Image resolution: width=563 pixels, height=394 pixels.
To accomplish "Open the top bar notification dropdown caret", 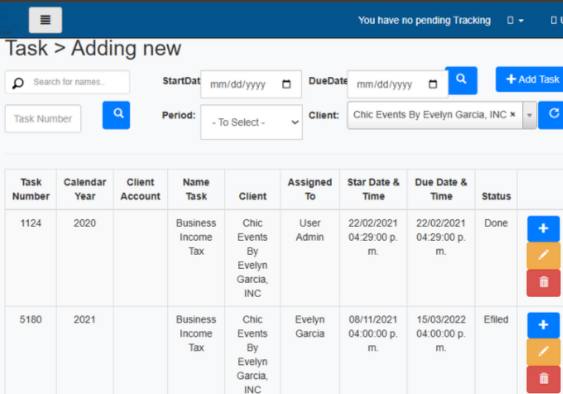I will point(521,20).
